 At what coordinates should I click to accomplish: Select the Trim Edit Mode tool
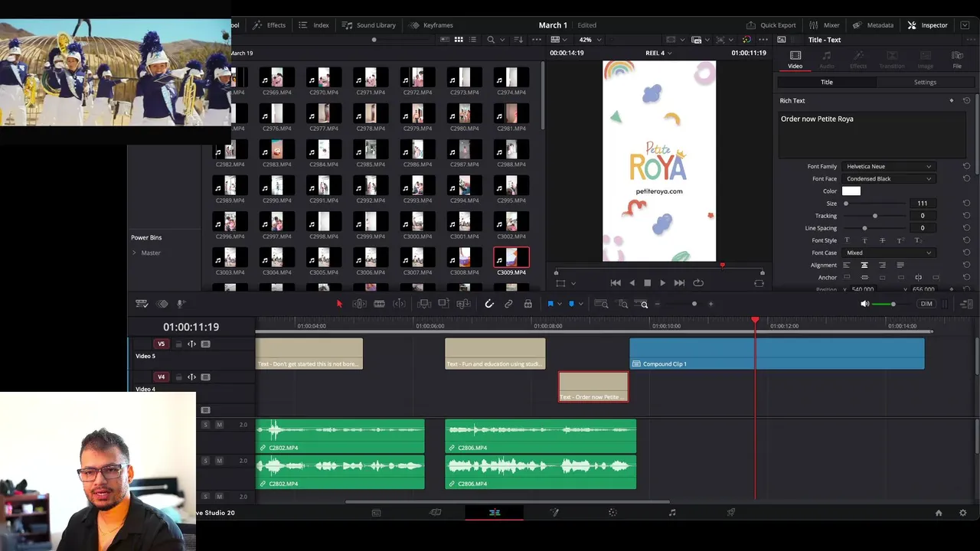pyautogui.click(x=359, y=304)
